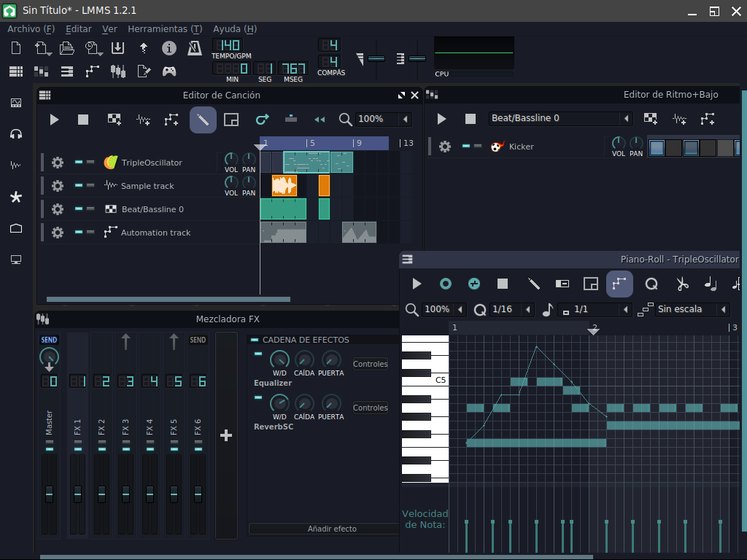Add sample track in Song Editor
747x560 pixels.
144,120
